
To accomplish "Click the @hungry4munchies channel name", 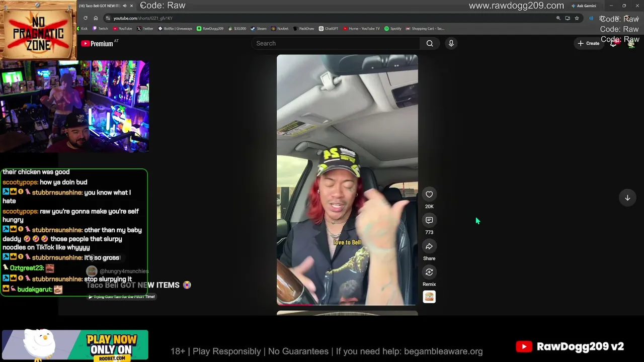I will point(124,271).
